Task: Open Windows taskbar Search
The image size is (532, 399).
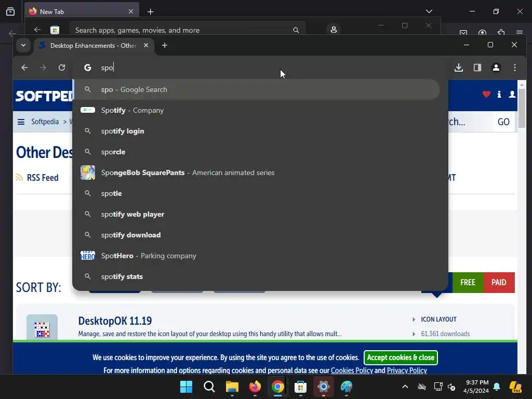Action: coord(209,387)
